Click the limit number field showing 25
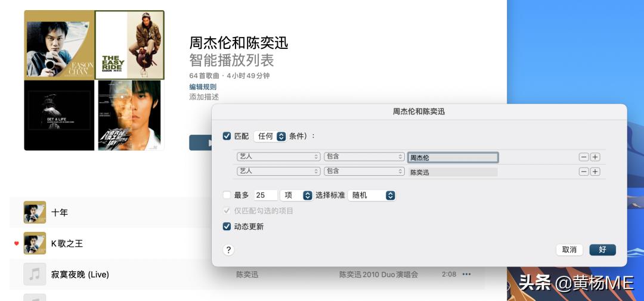The height and width of the screenshot is (301, 644). point(266,196)
